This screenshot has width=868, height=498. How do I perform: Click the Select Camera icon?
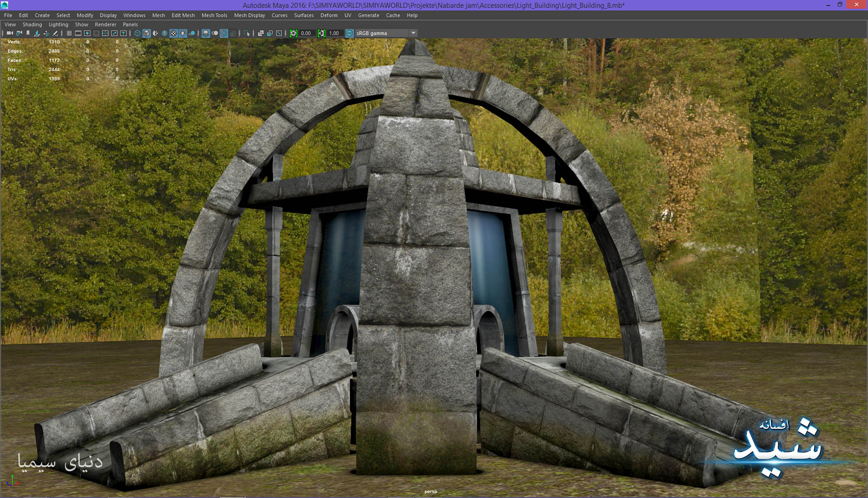10,33
